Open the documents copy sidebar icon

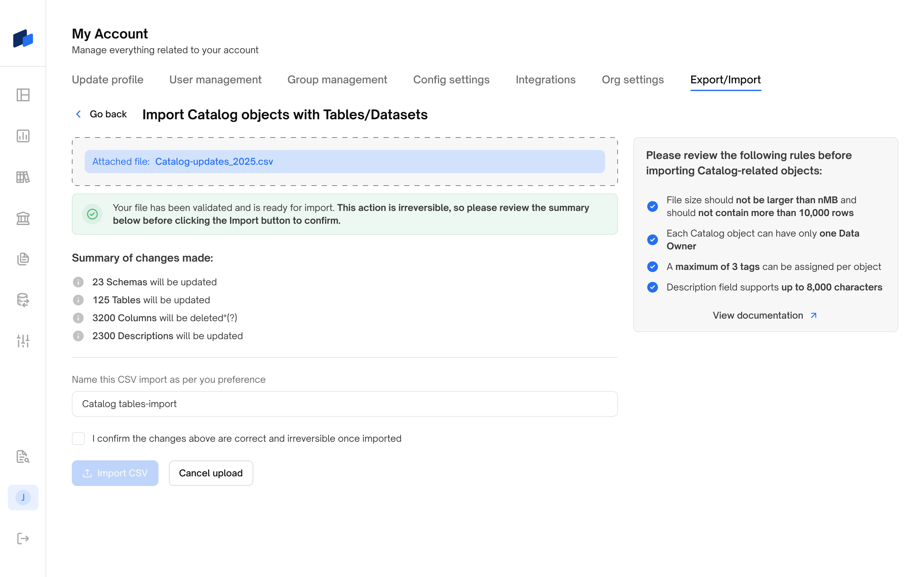click(x=23, y=259)
